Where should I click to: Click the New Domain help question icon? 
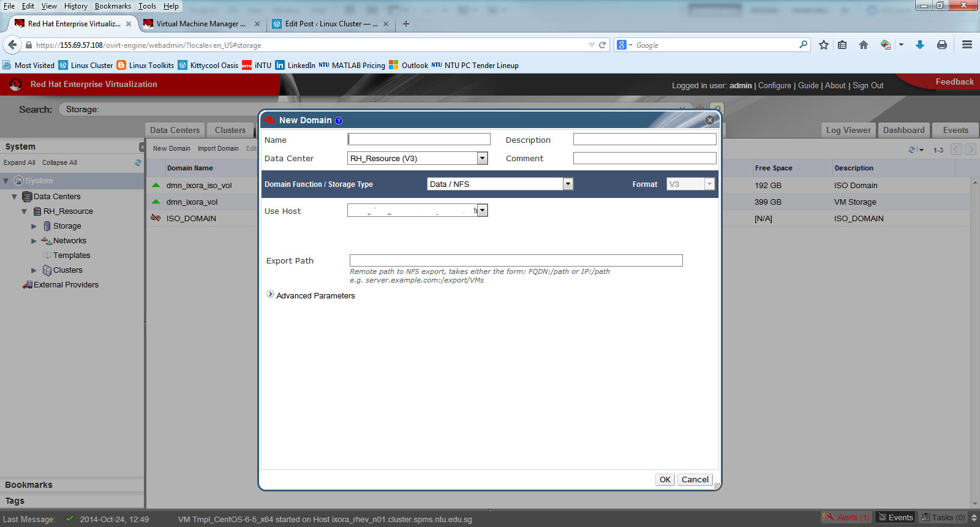pyautogui.click(x=339, y=121)
